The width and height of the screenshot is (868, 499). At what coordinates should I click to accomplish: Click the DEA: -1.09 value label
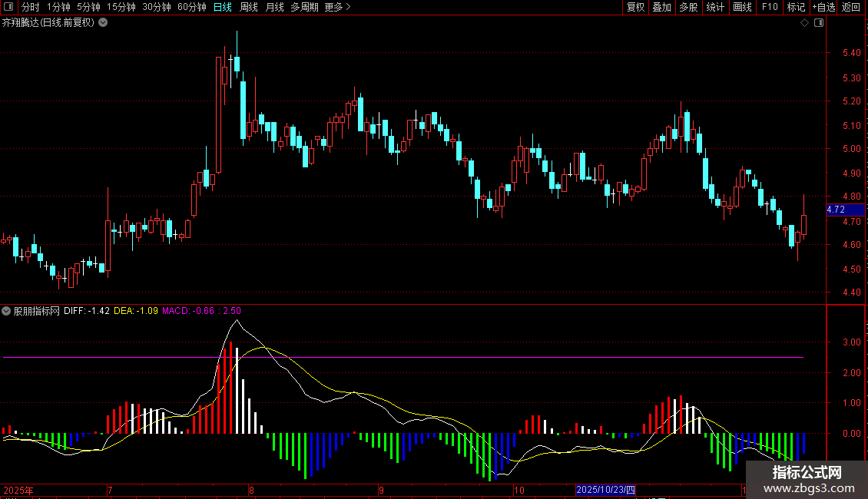click(136, 311)
